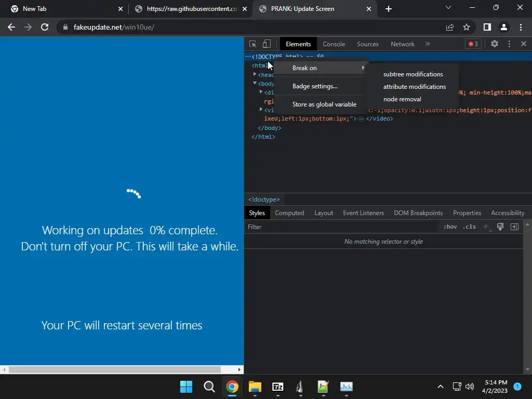Image resolution: width=532 pixels, height=399 pixels.
Task: Click the ellipsis inside video tag
Action: coord(361,119)
